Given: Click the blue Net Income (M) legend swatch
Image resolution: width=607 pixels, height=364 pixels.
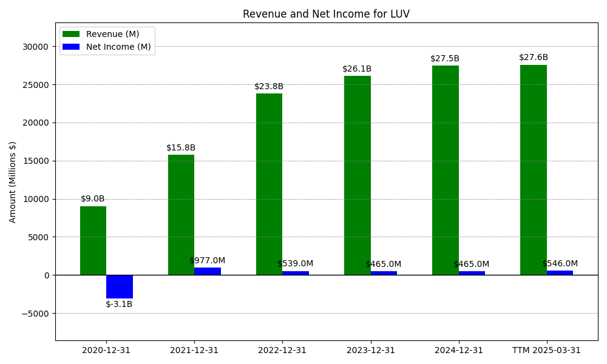Looking at the screenshot, I should (71, 47).
